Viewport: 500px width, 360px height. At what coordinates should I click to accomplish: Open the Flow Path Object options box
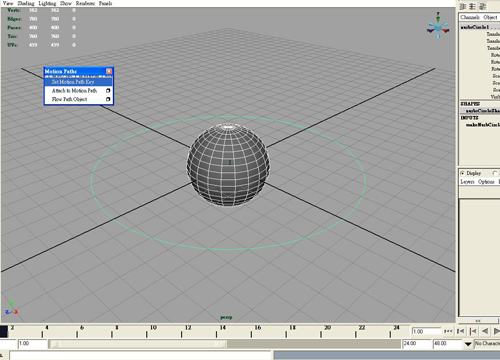point(108,99)
